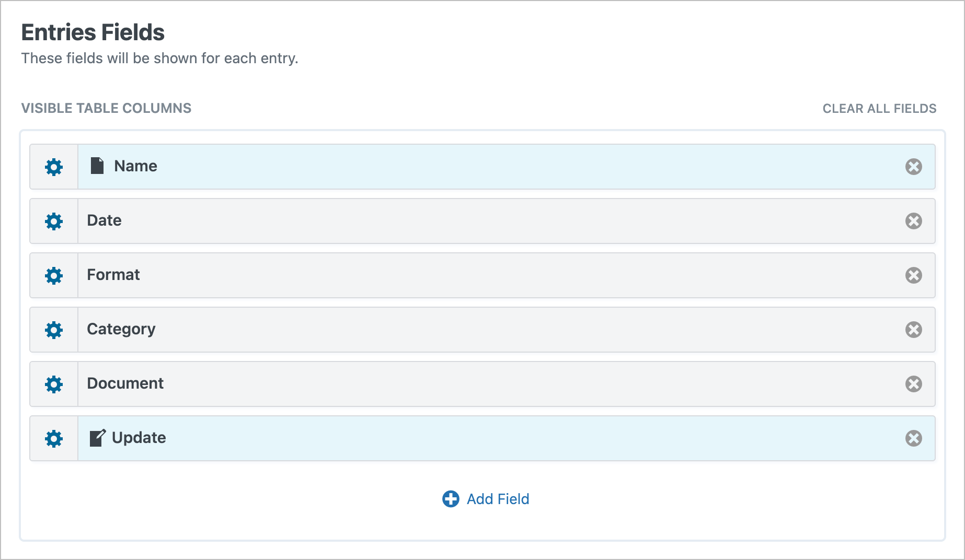Remove the Update field

(x=914, y=438)
